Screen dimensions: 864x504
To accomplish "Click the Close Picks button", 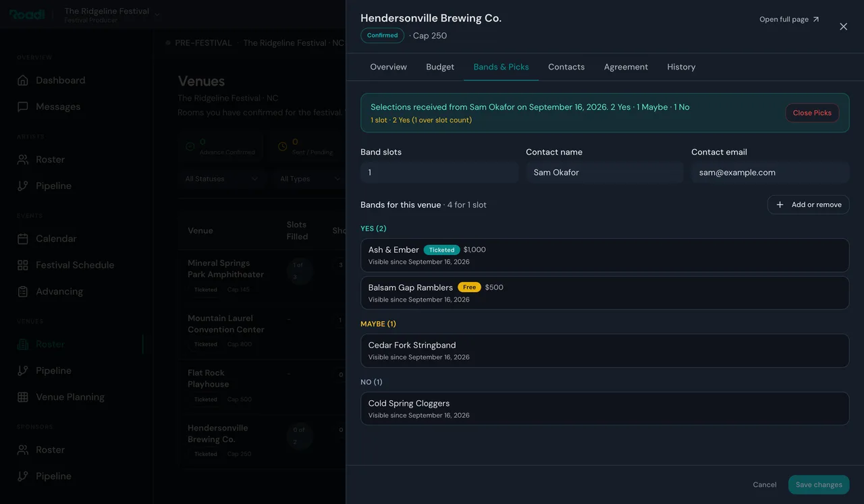I will pos(812,113).
